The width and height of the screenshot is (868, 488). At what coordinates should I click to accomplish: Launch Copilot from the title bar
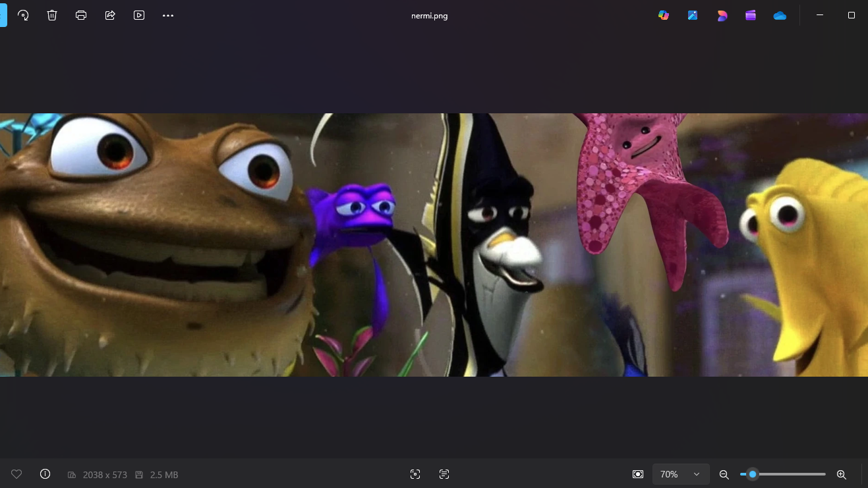(664, 15)
